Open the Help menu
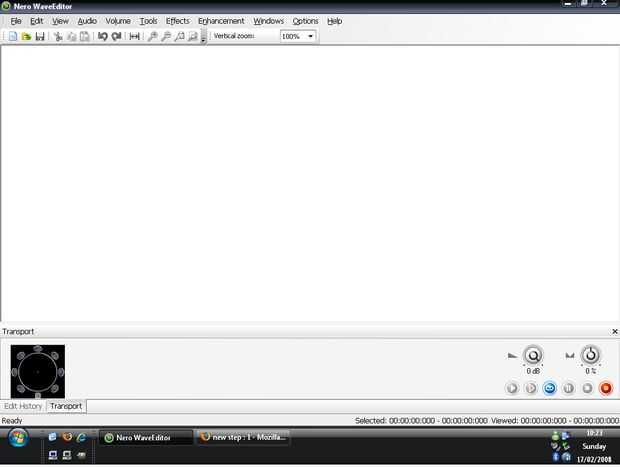This screenshot has height=467, width=620. pyautogui.click(x=335, y=21)
